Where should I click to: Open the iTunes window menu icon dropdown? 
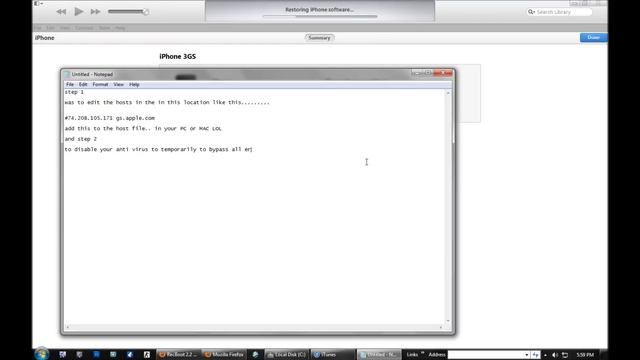click(x=39, y=3)
